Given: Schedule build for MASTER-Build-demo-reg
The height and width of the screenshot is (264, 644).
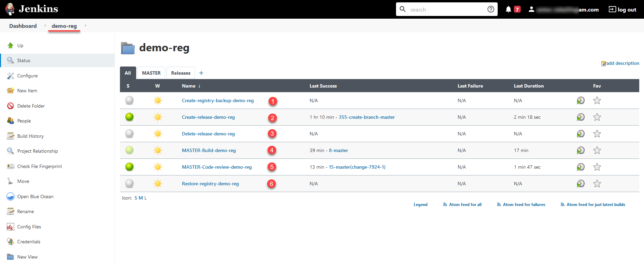Looking at the screenshot, I should (x=581, y=150).
